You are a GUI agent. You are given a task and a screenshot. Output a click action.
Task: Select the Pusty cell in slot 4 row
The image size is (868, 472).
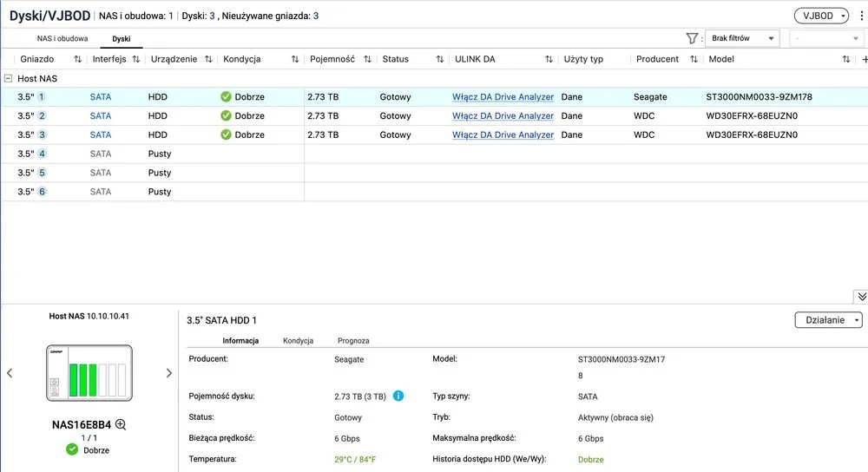click(160, 154)
